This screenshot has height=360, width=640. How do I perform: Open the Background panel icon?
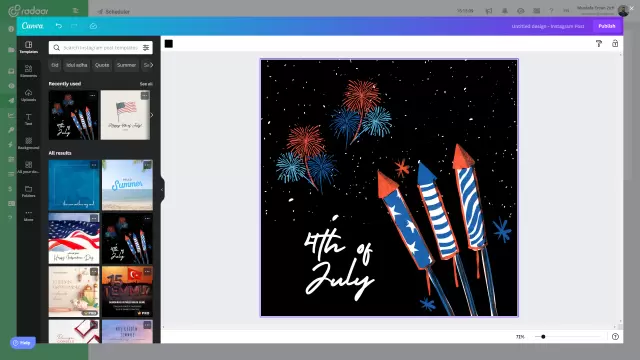(x=29, y=143)
